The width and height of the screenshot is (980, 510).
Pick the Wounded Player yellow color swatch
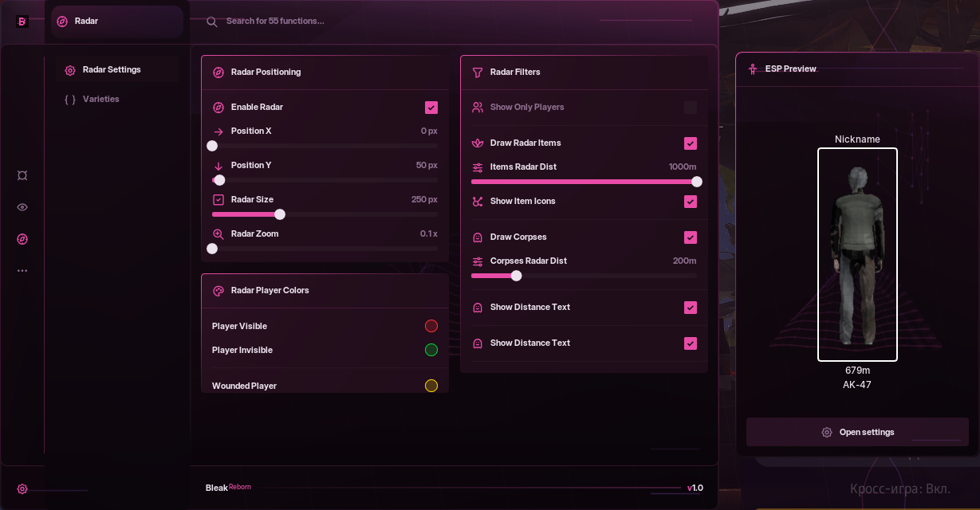click(x=431, y=386)
